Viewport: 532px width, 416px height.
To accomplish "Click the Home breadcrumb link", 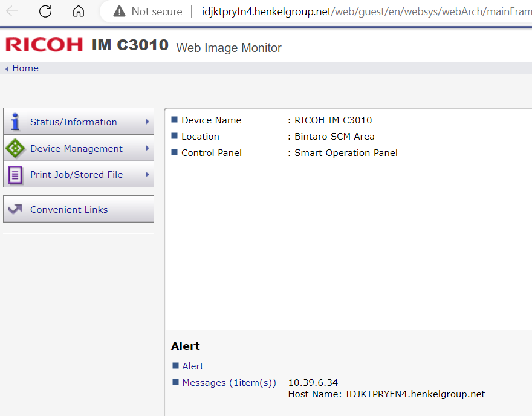I will [25, 68].
